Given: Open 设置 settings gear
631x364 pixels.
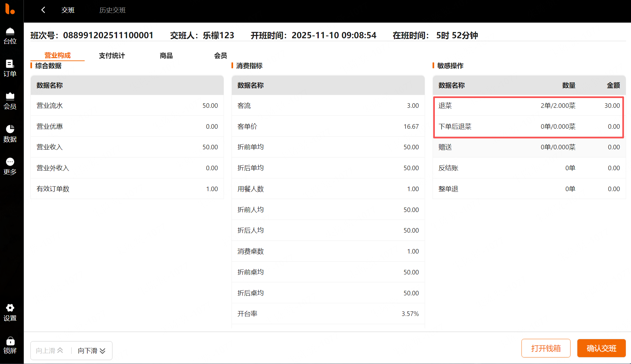Looking at the screenshot, I should point(10,312).
